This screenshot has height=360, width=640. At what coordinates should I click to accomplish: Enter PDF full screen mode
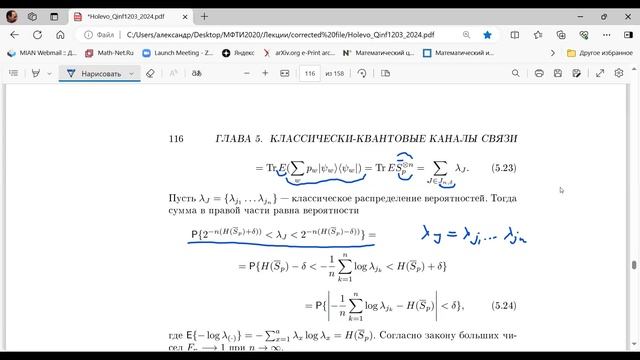coord(600,73)
